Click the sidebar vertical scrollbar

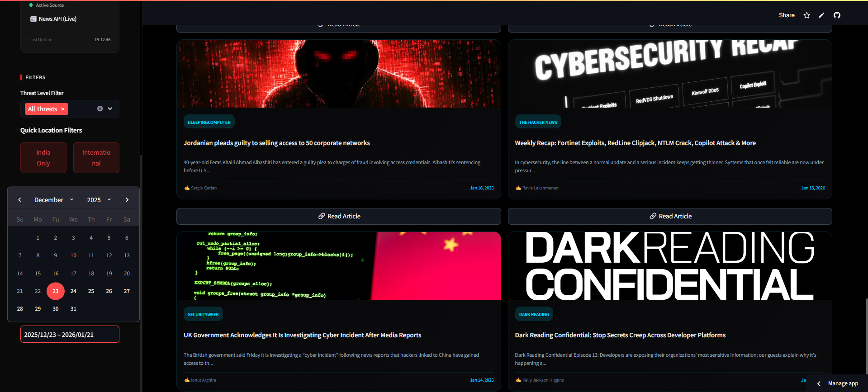pyautogui.click(x=141, y=274)
